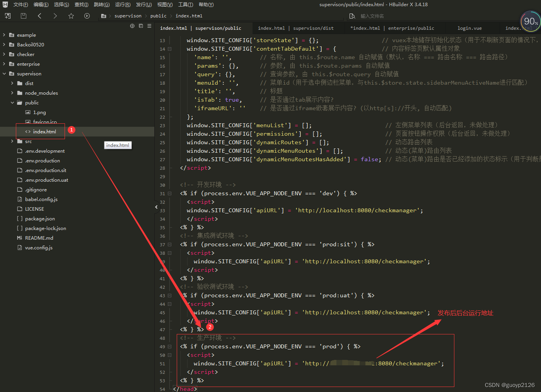Open the .env.production file
Viewport: 541px width, 392px height.
point(43,160)
